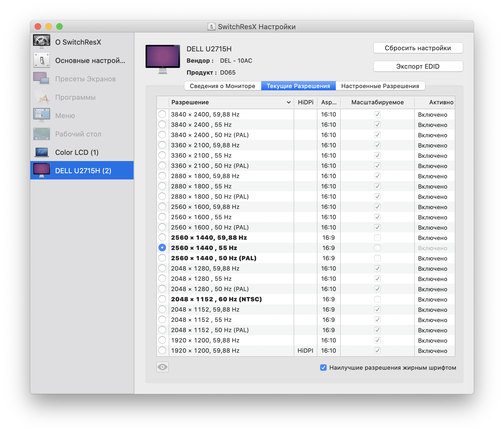This screenshot has height=434, width=504.
Task: Select radio for 3840 × 2400, 59,88 Hz
Action: [x=162, y=114]
